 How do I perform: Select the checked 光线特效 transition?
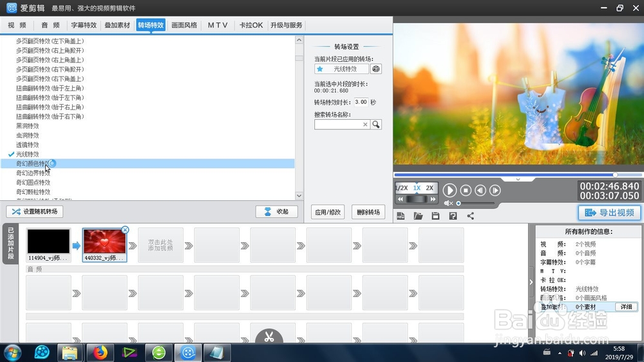pyautogui.click(x=28, y=154)
